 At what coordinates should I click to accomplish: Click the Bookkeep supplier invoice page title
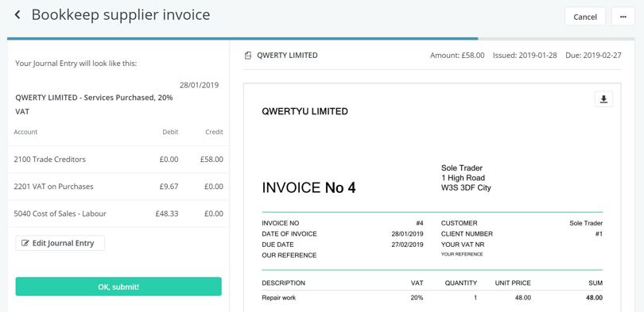point(121,15)
